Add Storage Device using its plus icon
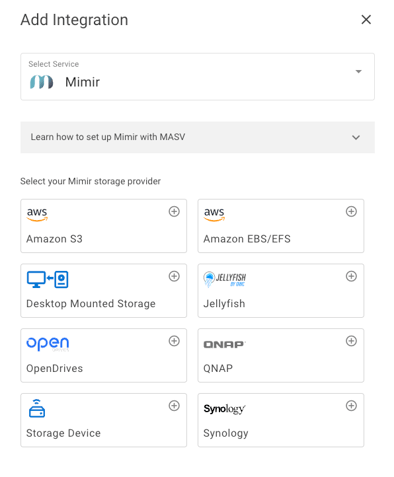The width and height of the screenshot is (394, 477). coord(174,406)
